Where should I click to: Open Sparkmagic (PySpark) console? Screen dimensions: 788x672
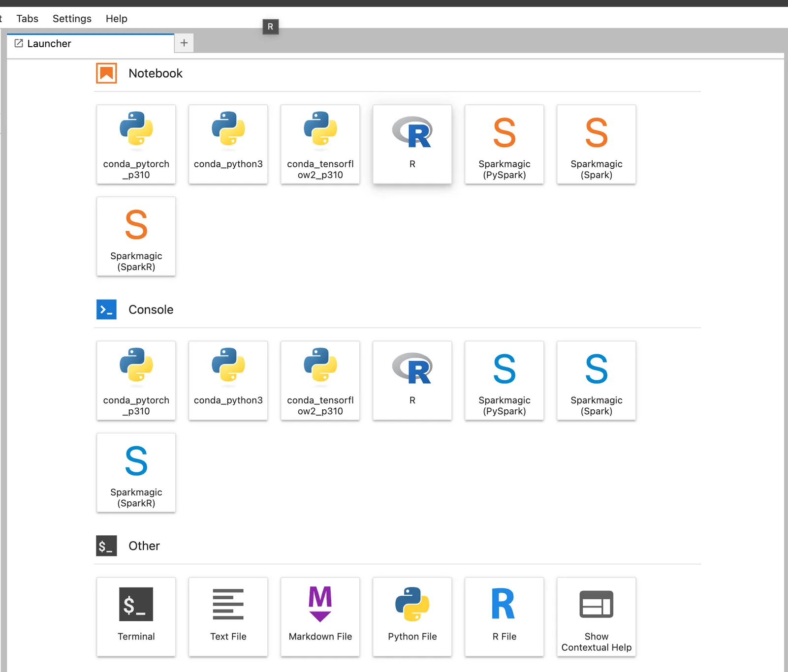504,380
